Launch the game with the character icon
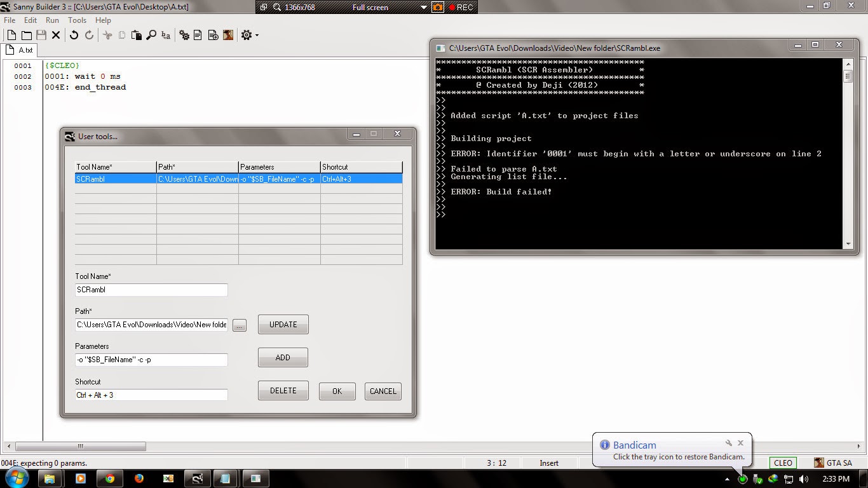Viewport: 868px width, 488px height. (x=228, y=36)
